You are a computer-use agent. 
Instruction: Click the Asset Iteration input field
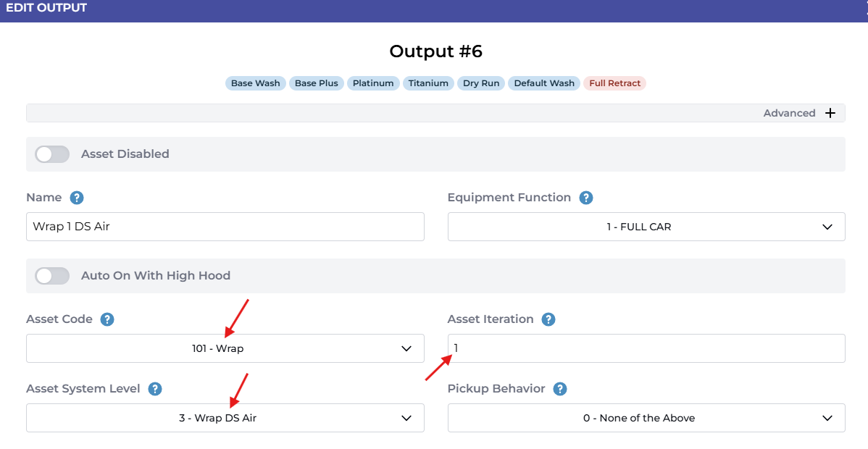(646, 348)
